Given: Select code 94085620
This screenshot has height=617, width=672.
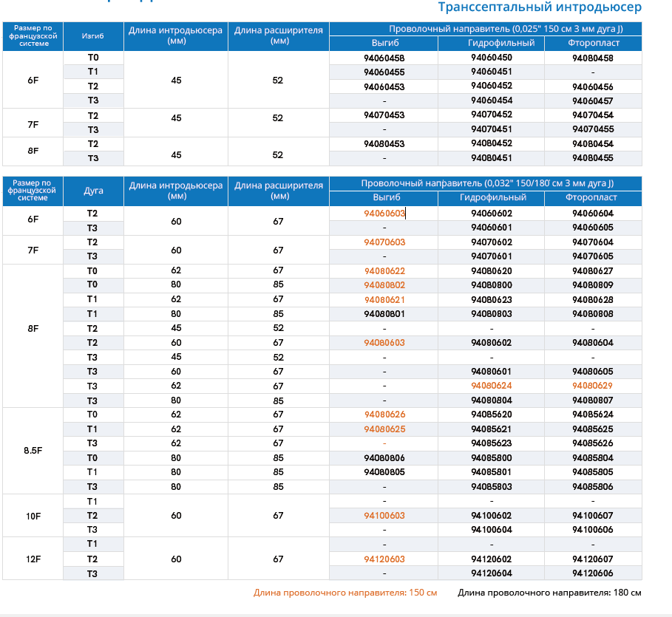Looking at the screenshot, I should pyautogui.click(x=491, y=415).
